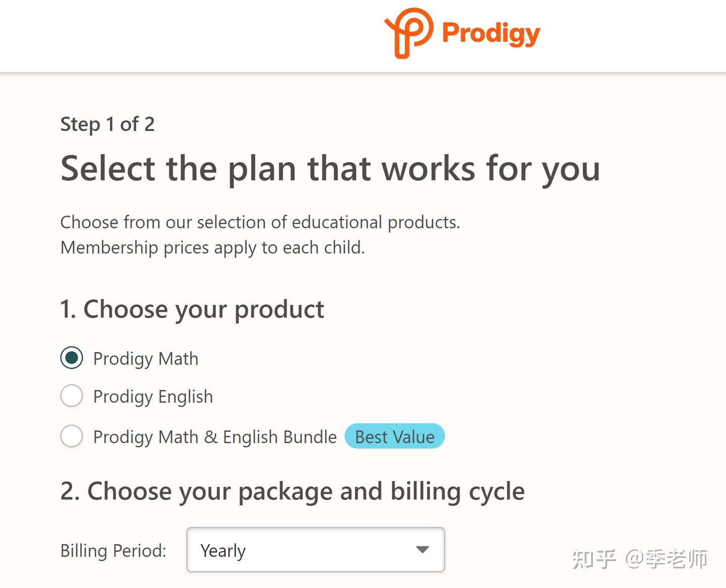
Task: Click the Yearly text inside the selector
Action: (222, 550)
